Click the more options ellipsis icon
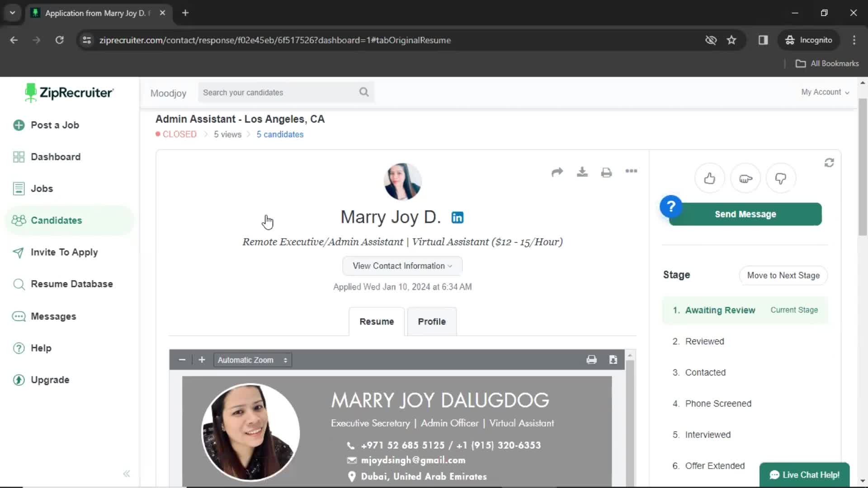This screenshot has width=868, height=488. pyautogui.click(x=632, y=172)
